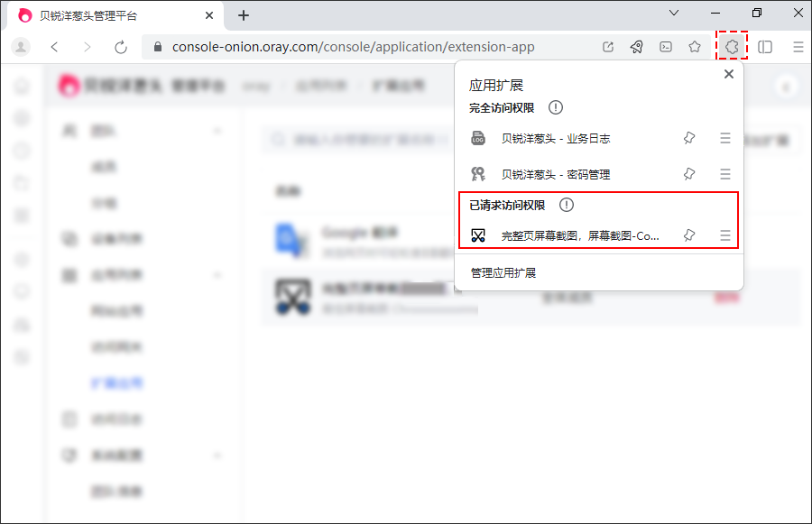Select 贝锐洋葱头 - 密码管理 extension entry

click(561, 174)
